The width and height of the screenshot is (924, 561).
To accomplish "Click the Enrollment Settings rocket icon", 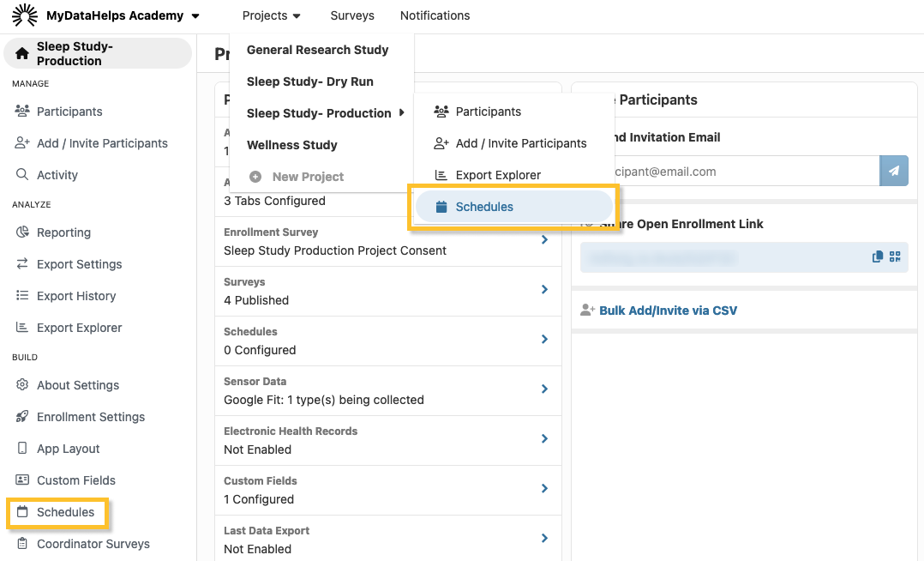I will point(22,417).
